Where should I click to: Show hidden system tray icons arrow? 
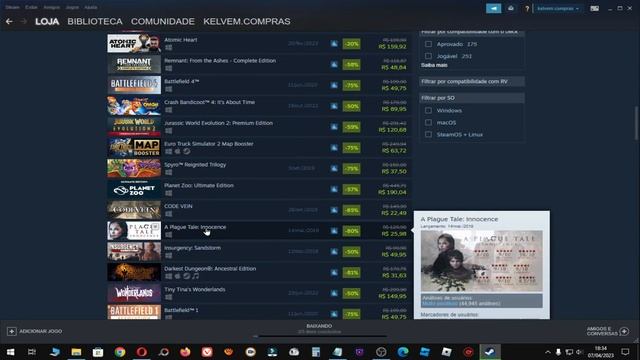click(548, 352)
